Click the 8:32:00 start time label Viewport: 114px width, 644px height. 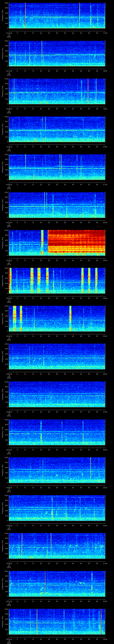click(x=9, y=639)
